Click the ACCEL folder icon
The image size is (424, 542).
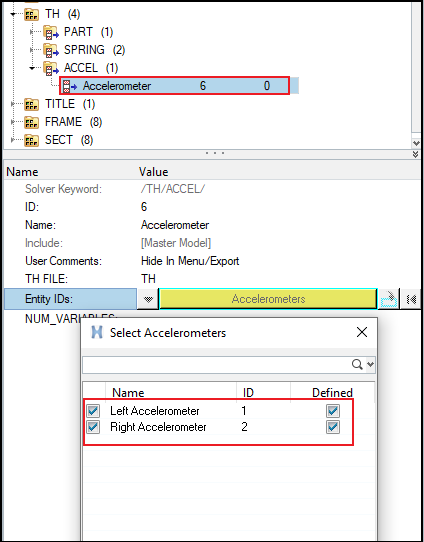[x=51, y=68]
